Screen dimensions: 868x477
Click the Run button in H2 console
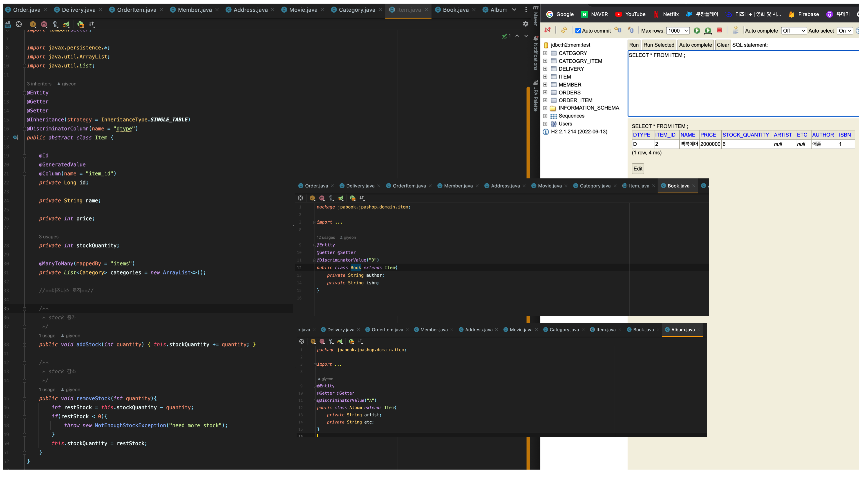click(633, 45)
